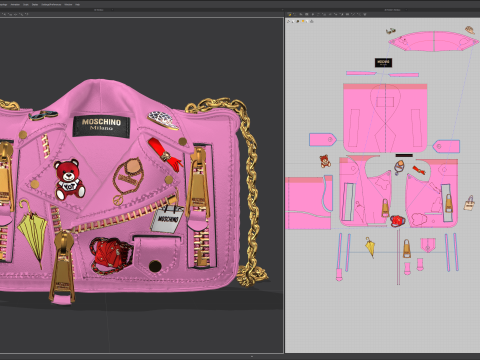
Task: Select the large back body pattern piece
Action: point(385,118)
